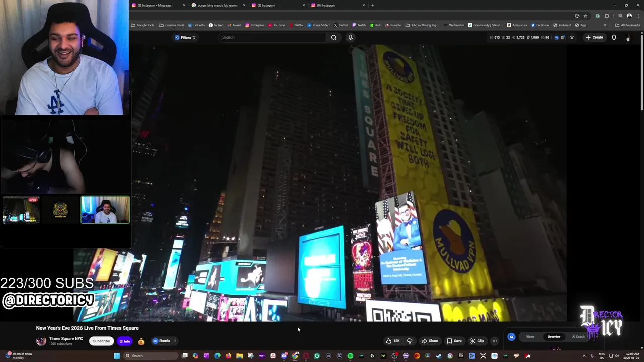The width and height of the screenshot is (644, 362).
Task: Open the more actions ellipsis button
Action: point(494,341)
